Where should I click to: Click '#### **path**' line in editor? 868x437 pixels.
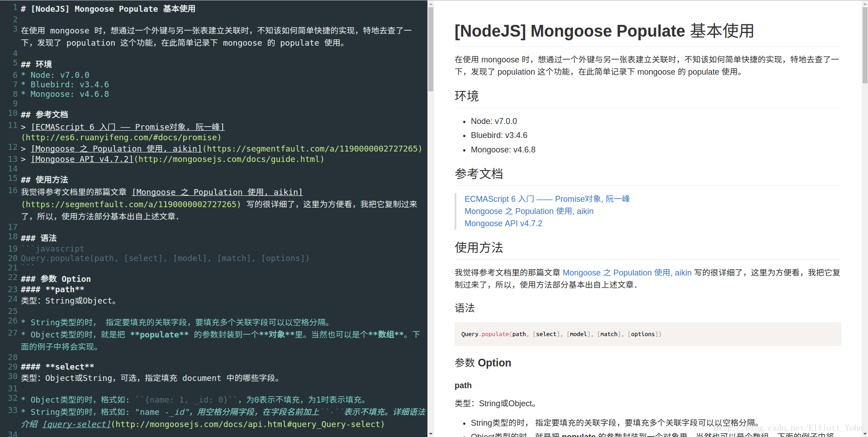(x=52, y=289)
